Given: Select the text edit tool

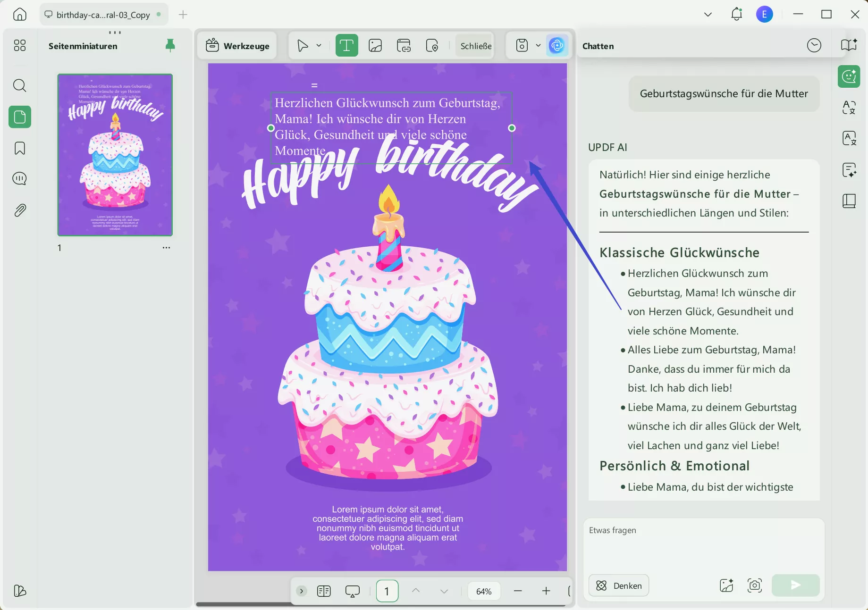Looking at the screenshot, I should coord(346,46).
